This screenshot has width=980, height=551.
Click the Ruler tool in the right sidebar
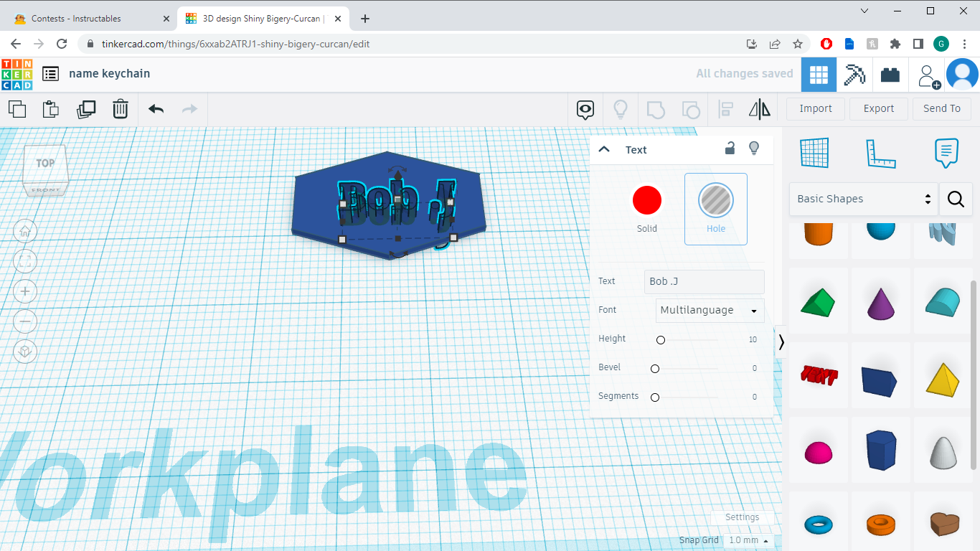[x=881, y=153]
